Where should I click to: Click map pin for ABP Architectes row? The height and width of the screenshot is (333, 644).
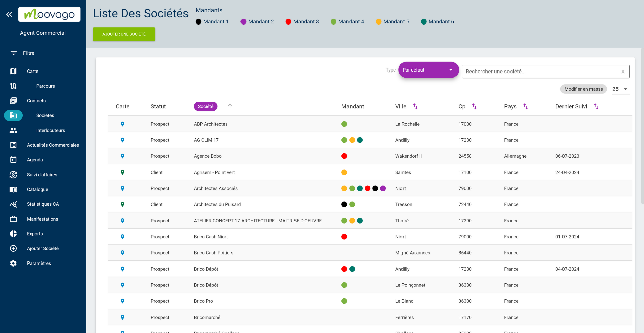[122, 124]
